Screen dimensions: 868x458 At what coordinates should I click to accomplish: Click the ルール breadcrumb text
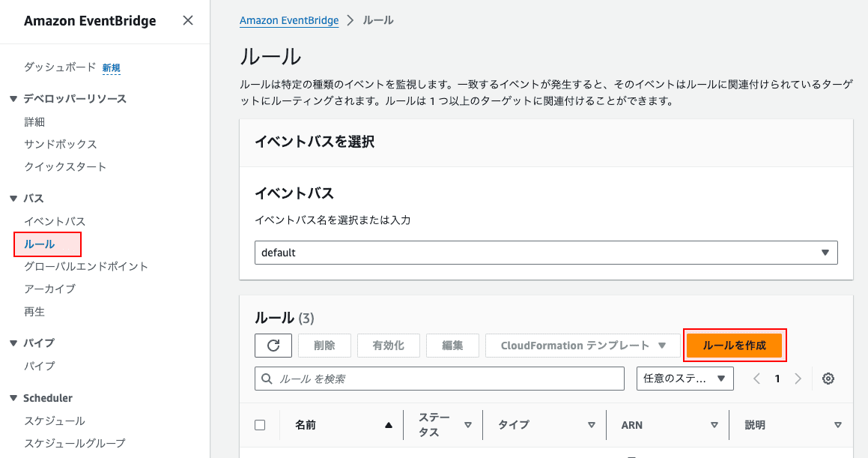[x=378, y=20]
